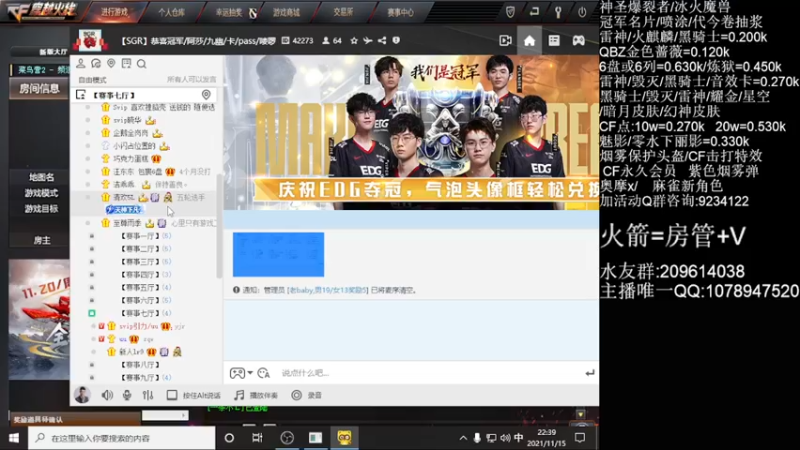Click the location pin icon in list toolbar

[111, 63]
